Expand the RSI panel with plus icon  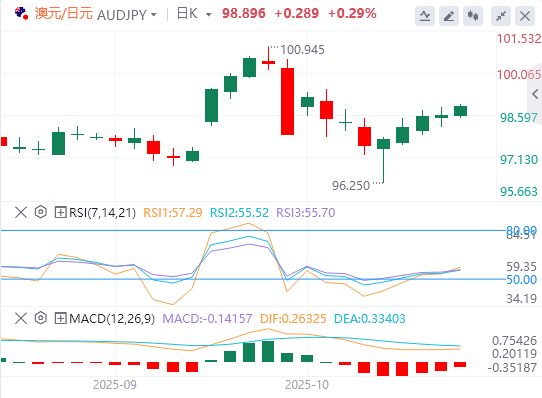tap(60, 212)
